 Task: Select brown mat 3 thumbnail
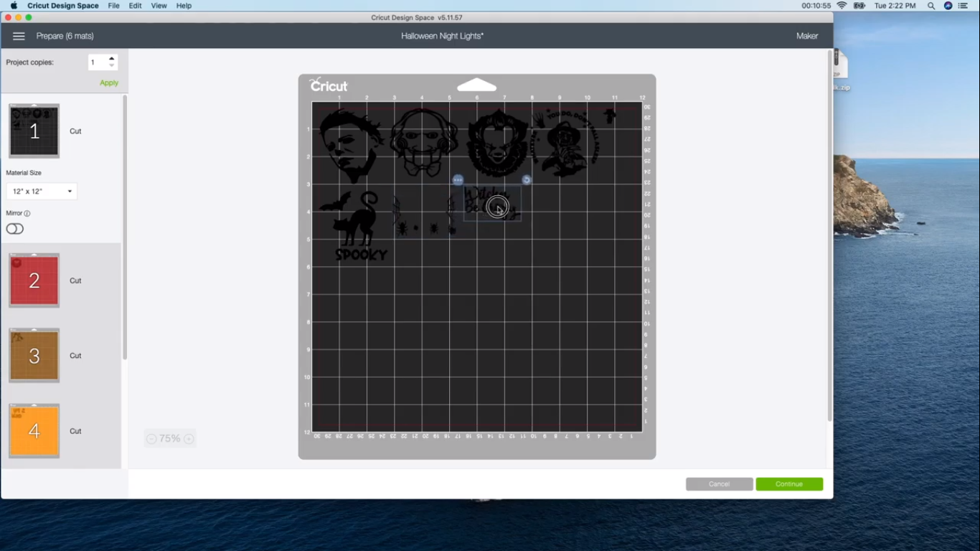(x=34, y=356)
